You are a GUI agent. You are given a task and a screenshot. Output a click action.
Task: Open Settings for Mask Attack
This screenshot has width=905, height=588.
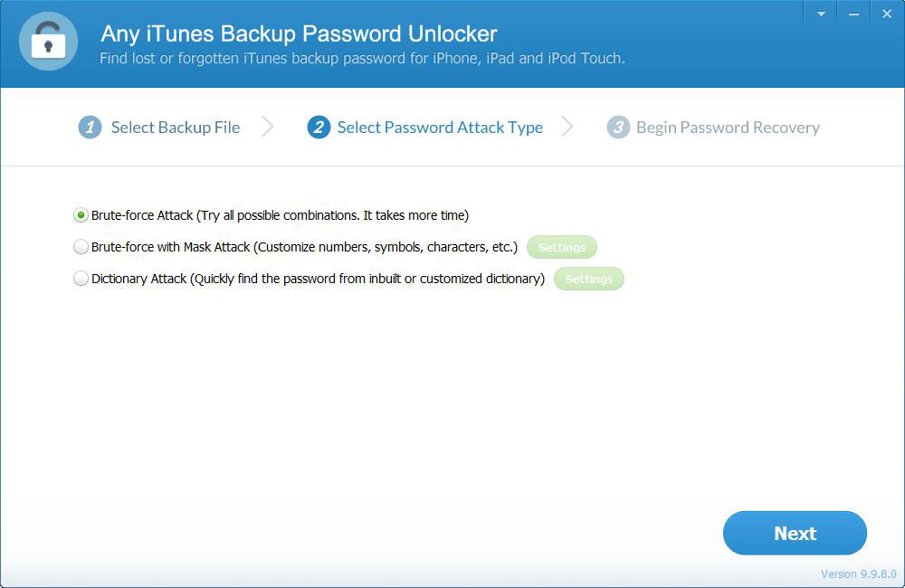[x=562, y=247]
